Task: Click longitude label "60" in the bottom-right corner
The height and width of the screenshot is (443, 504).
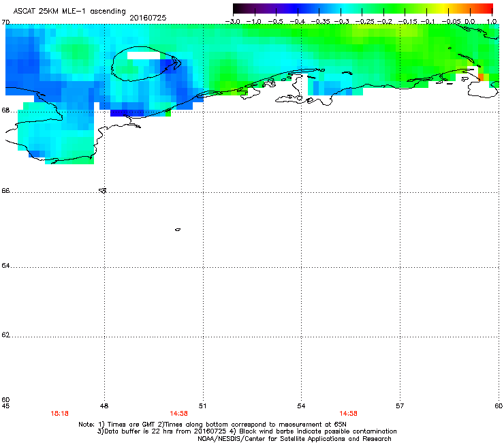Action: coord(499,406)
